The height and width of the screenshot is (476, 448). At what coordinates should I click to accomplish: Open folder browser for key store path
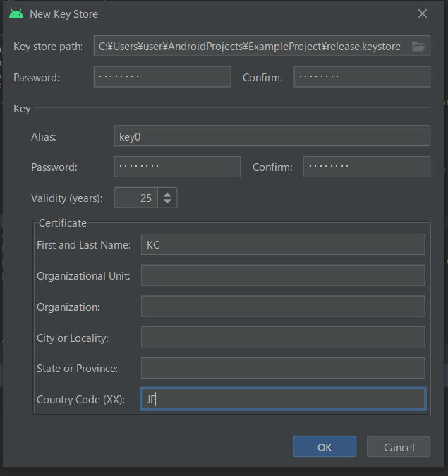pyautogui.click(x=418, y=47)
